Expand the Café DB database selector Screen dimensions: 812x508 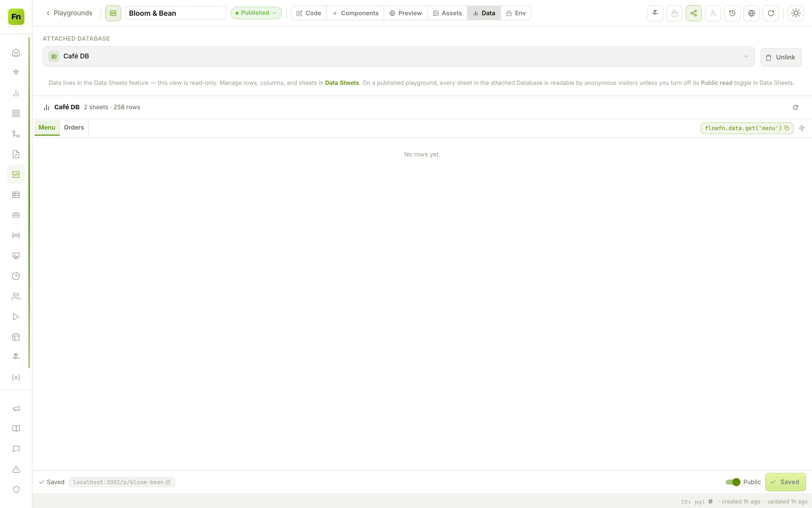point(398,56)
